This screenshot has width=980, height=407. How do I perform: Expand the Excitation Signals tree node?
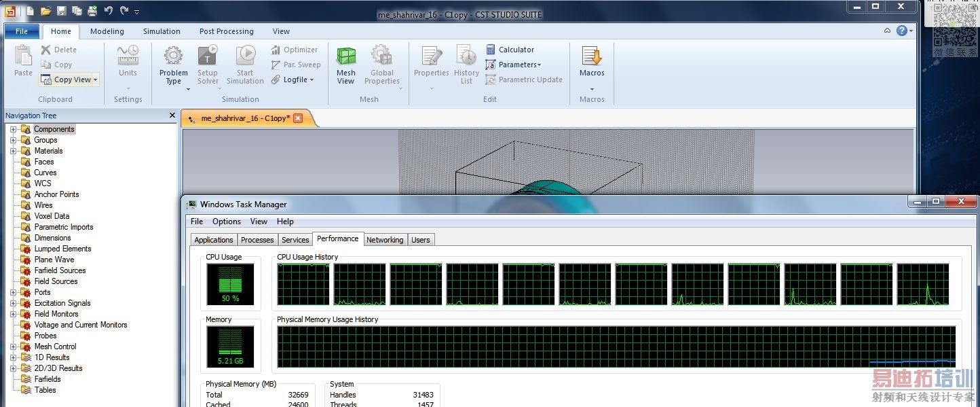[x=13, y=303]
